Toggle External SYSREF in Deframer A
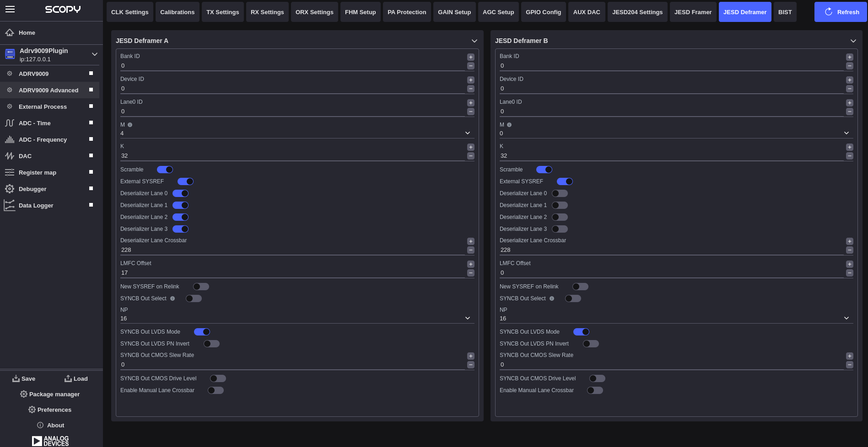This screenshot has width=868, height=447. pyautogui.click(x=185, y=181)
